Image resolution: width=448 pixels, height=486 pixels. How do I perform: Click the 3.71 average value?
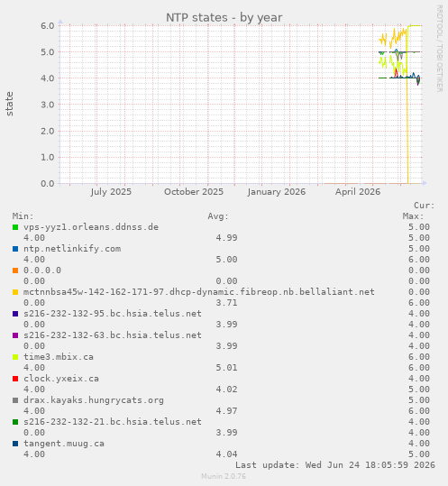tap(226, 303)
